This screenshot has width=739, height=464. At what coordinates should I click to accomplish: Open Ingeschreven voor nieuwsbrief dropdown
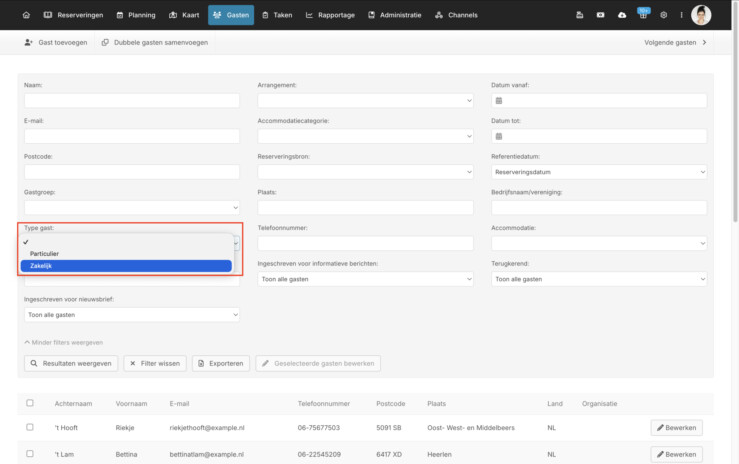pyautogui.click(x=131, y=315)
